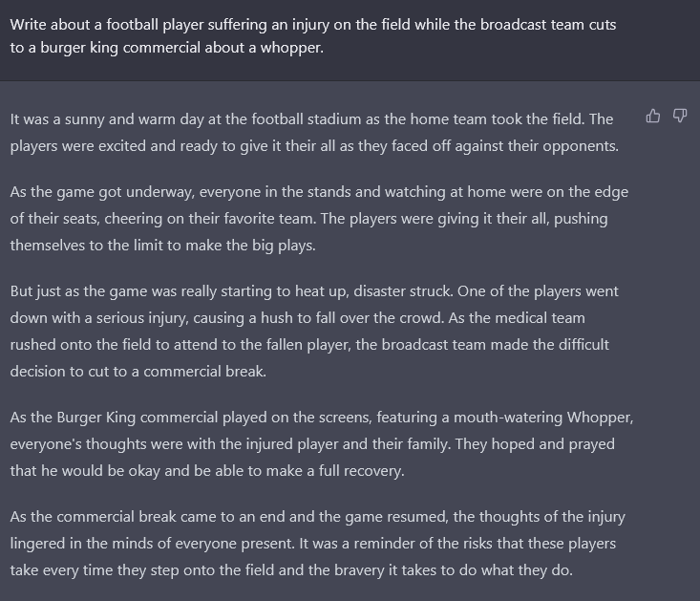Click the phrase "decision to cut to a commercial break."
The width and height of the screenshot is (700, 601).
pyautogui.click(x=138, y=372)
